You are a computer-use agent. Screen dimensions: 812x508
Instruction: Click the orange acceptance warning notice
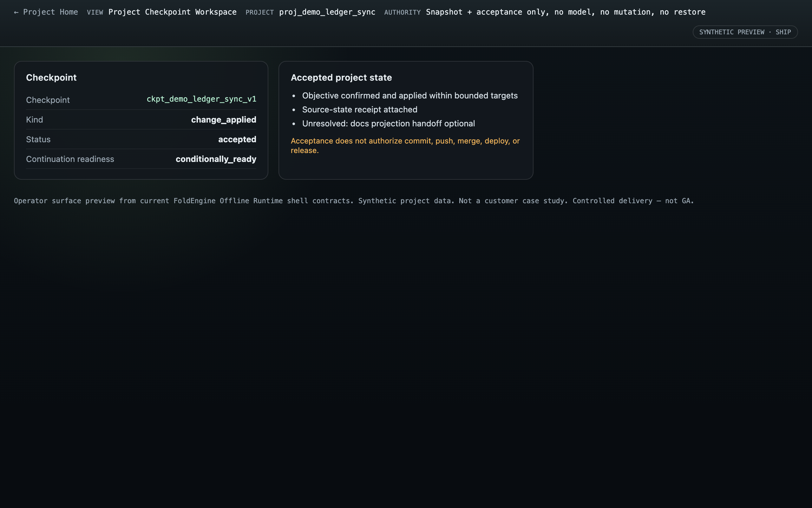click(405, 145)
